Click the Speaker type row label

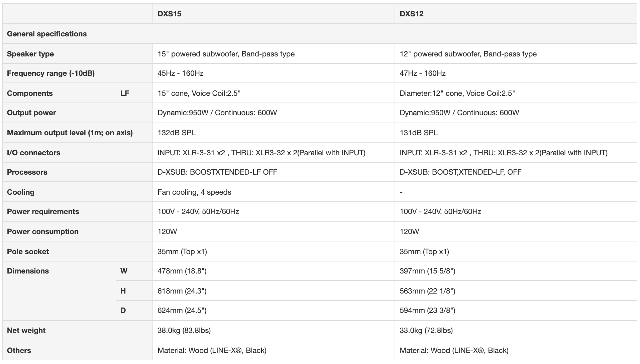coord(30,54)
